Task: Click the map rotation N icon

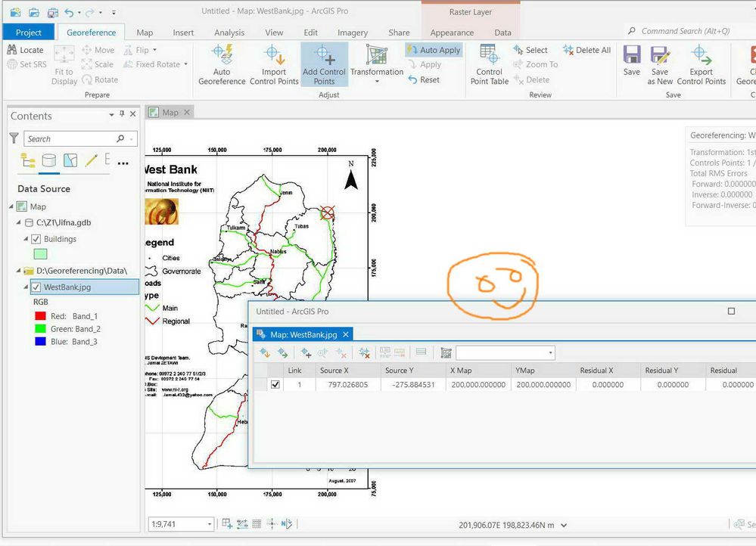Action: point(287,523)
